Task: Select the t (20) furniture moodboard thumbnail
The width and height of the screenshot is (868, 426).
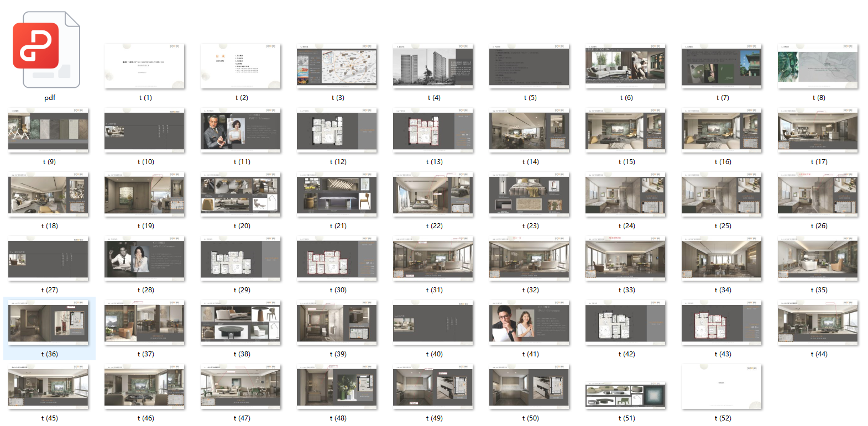Action: (240, 194)
